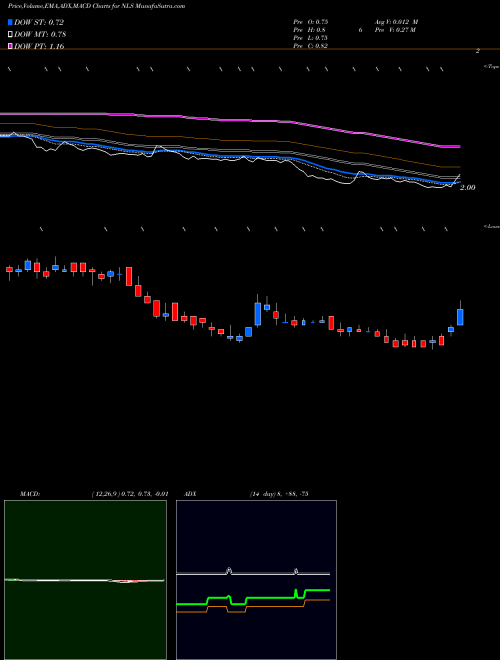Click the orange -DI line in ADX panel
Viewport: 500px width, 660px height.
tap(269, 607)
